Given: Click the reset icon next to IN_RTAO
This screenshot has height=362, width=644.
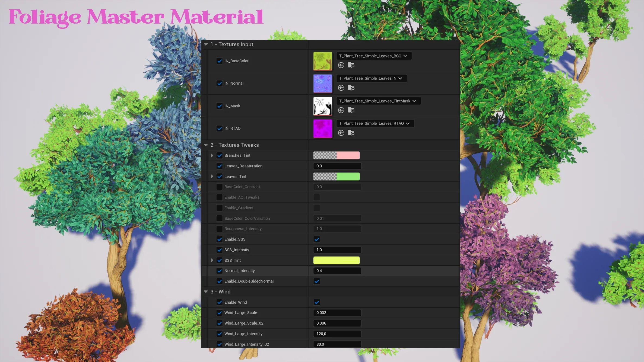Looking at the screenshot, I should [x=341, y=133].
